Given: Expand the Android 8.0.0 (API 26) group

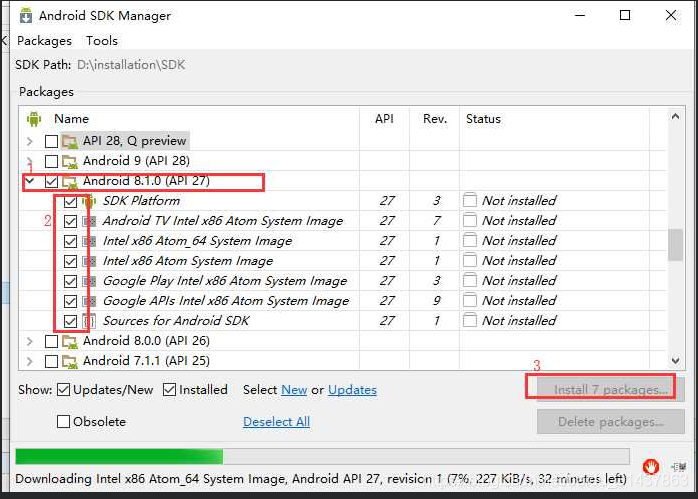Looking at the screenshot, I should tap(30, 341).
